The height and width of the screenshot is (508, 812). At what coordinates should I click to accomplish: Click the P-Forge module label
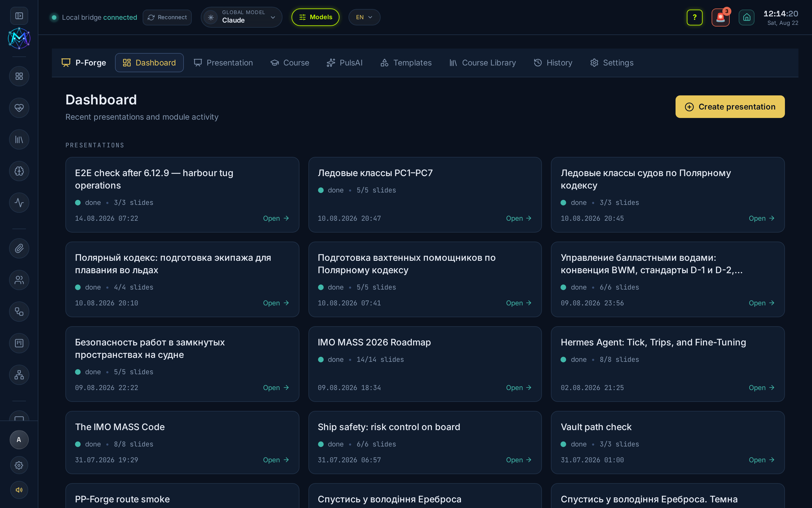pyautogui.click(x=84, y=62)
